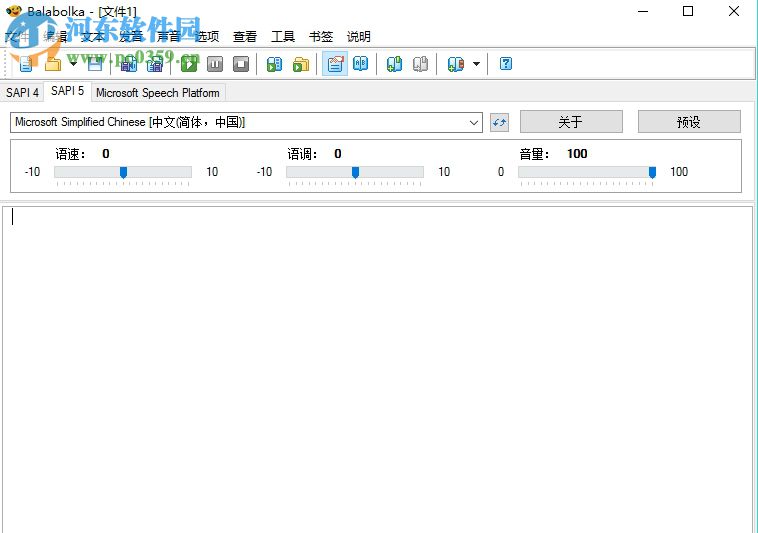Open help with question mark icon
The image size is (758, 533).
506,64
